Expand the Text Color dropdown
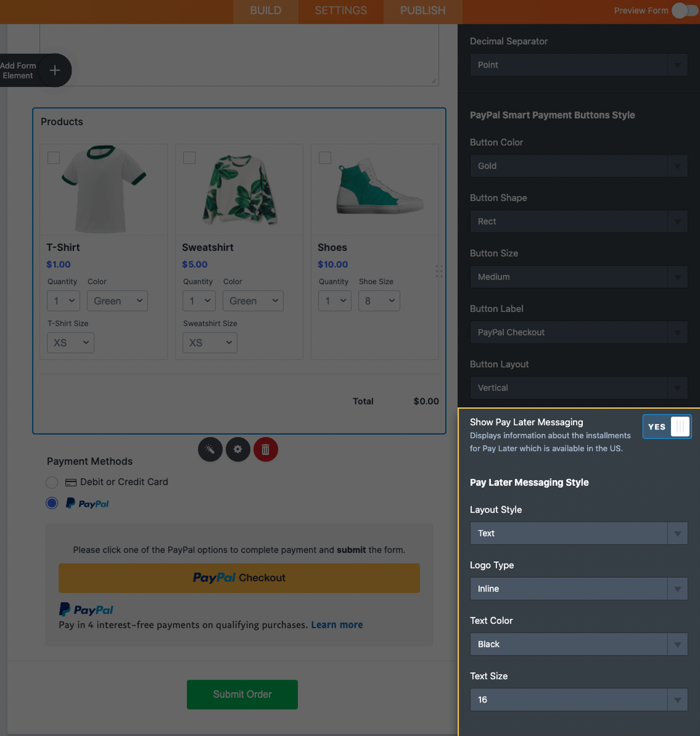700x736 pixels. (578, 644)
